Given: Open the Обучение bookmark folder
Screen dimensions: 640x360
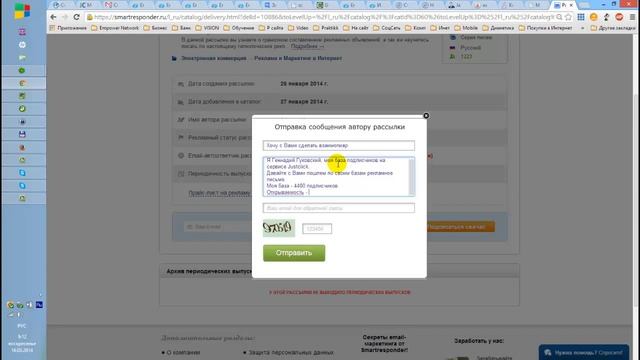Looking at the screenshot, I should point(239,28).
